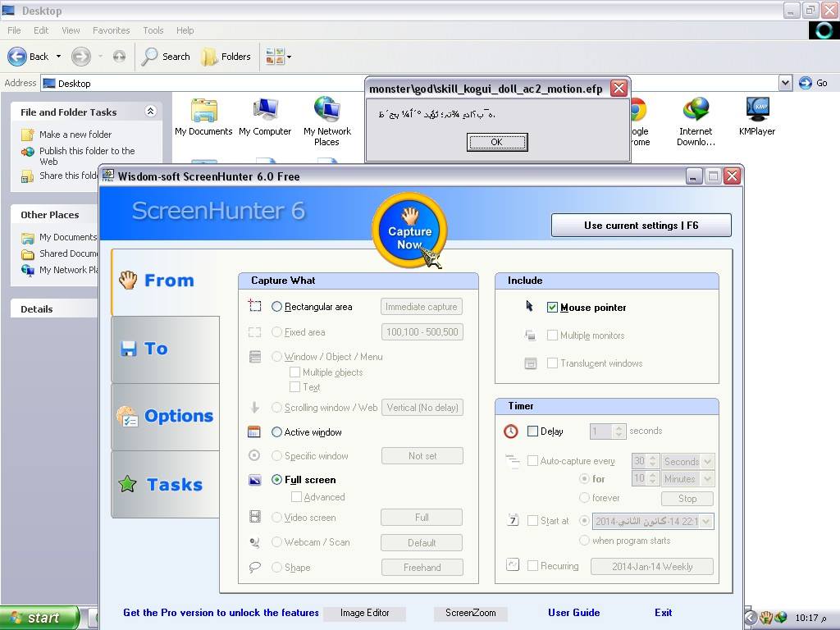Click the Rectangular area icon
This screenshot has width=840, height=630.
point(254,305)
